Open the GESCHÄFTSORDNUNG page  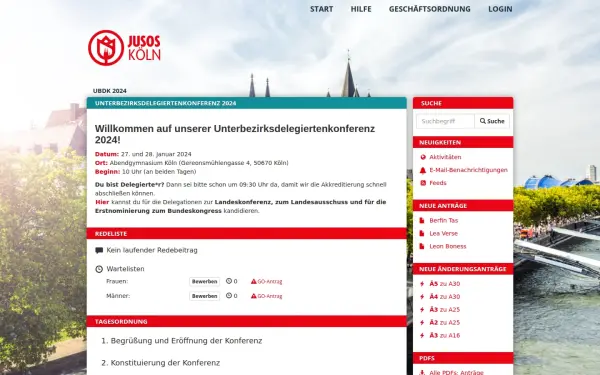(x=429, y=9)
